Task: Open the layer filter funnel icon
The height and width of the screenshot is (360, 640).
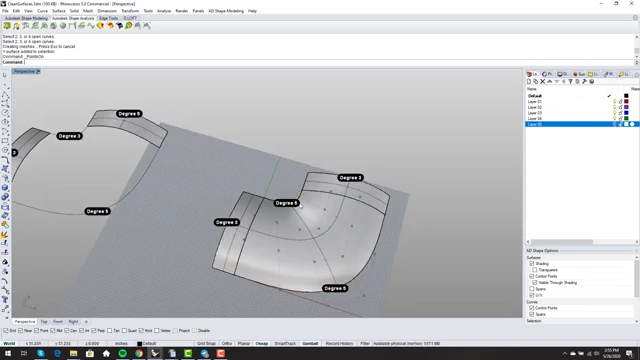Action: (x=570, y=82)
